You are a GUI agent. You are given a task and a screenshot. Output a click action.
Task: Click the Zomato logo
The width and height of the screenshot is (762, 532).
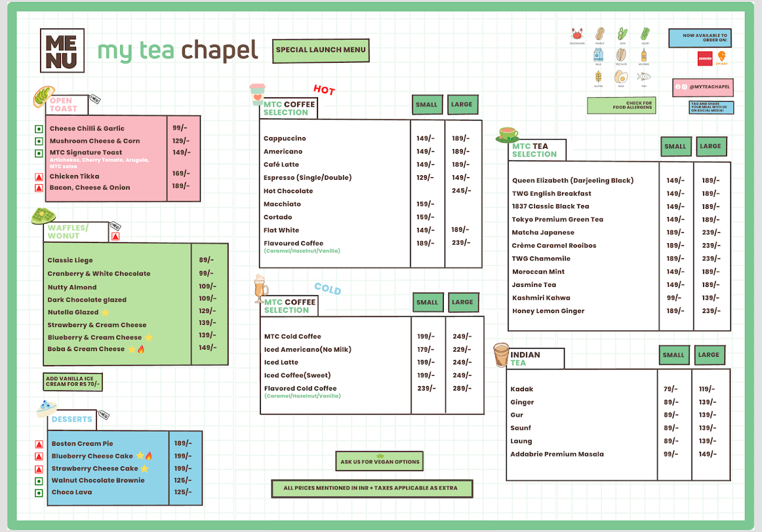click(x=704, y=58)
